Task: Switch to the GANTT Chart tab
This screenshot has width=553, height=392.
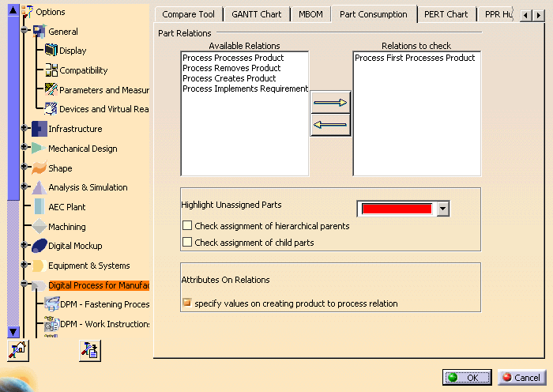Action: coord(256,14)
